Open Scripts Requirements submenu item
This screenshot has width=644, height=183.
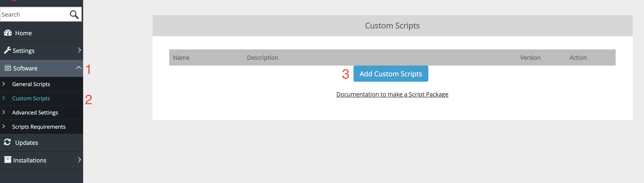click(39, 127)
